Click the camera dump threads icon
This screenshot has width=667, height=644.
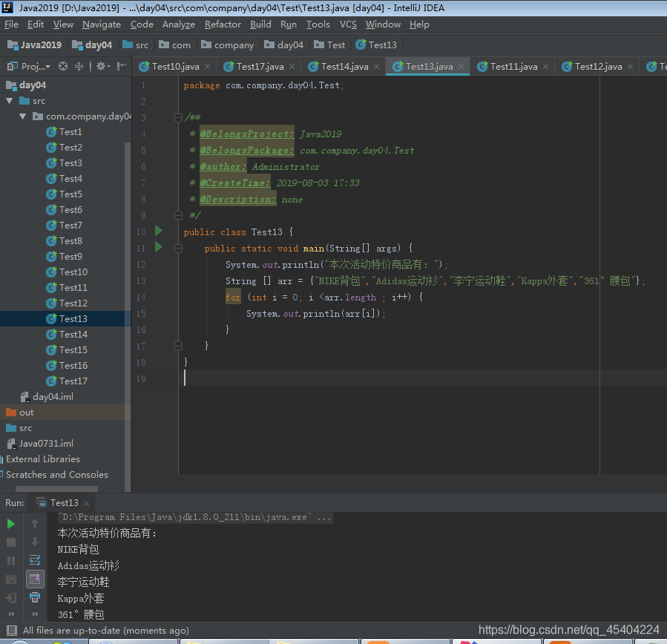click(11, 579)
